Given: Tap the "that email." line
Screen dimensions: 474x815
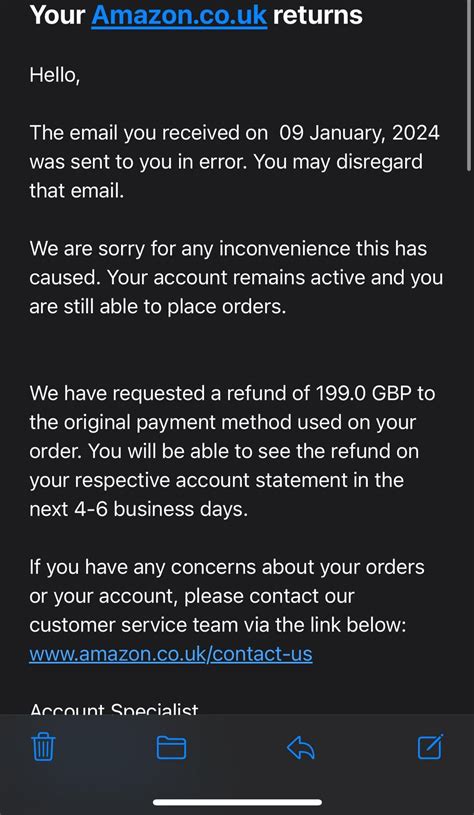Looking at the screenshot, I should click(x=77, y=191).
